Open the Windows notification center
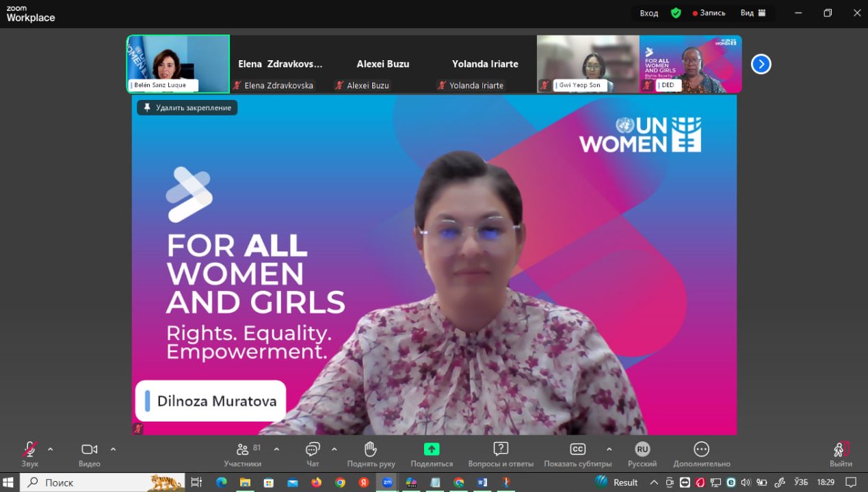 [x=851, y=482]
